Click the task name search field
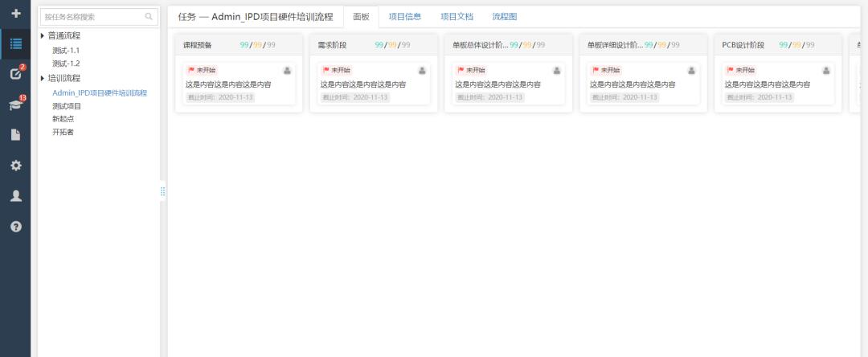Screen dimensions: 868x357 (99, 17)
